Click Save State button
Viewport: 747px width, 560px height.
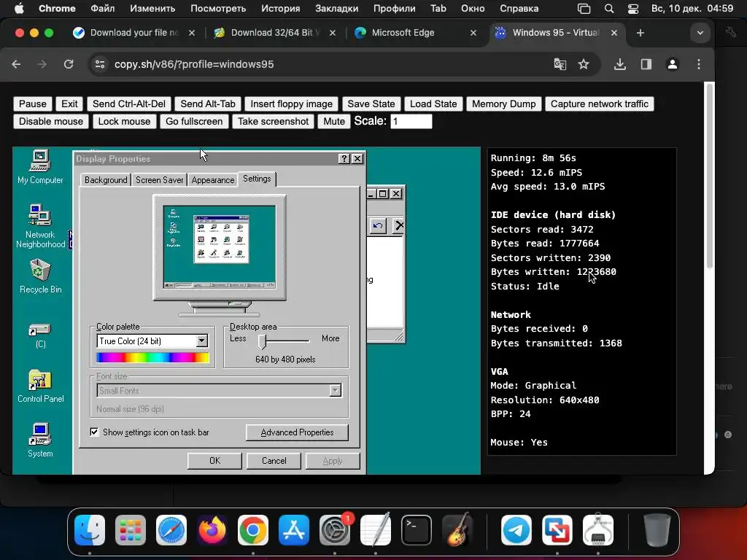pyautogui.click(x=371, y=104)
